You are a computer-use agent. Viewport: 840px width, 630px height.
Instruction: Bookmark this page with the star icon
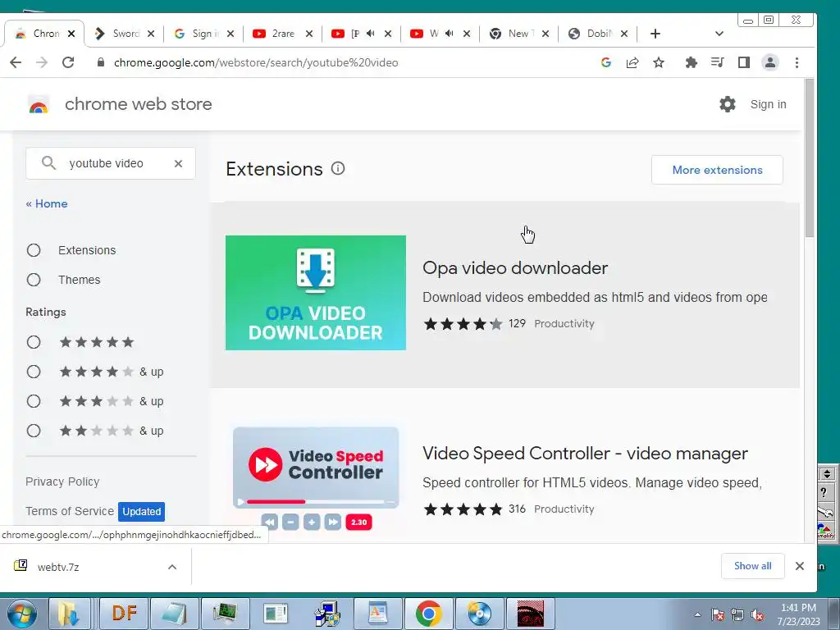659,62
